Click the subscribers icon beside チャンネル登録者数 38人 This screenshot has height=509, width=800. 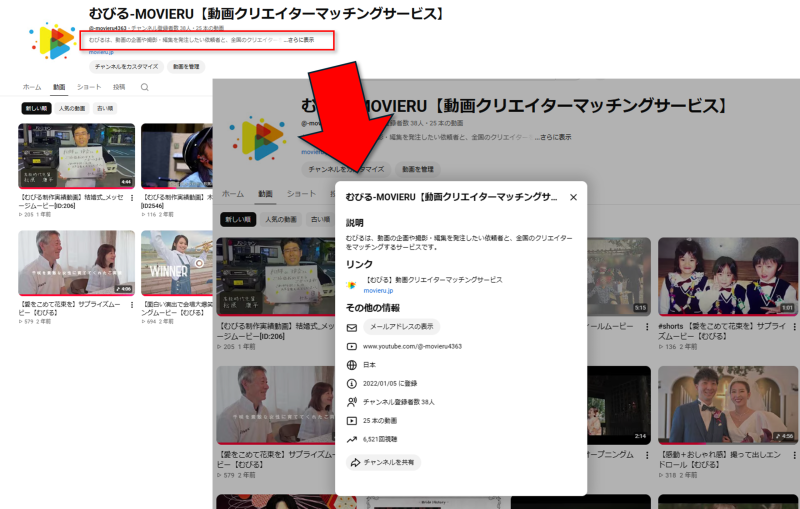(x=352, y=402)
